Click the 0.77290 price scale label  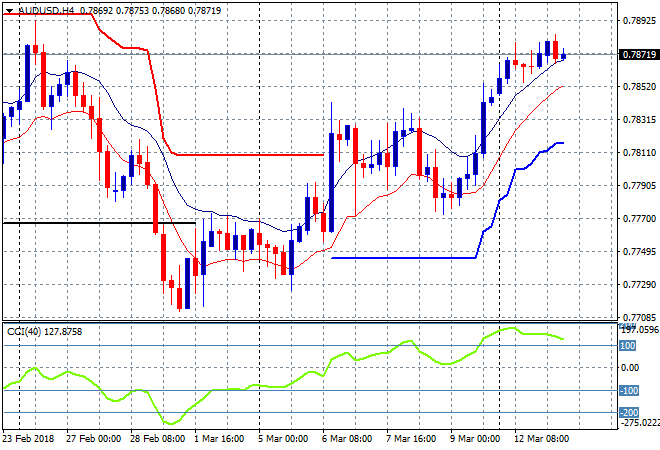639,285
